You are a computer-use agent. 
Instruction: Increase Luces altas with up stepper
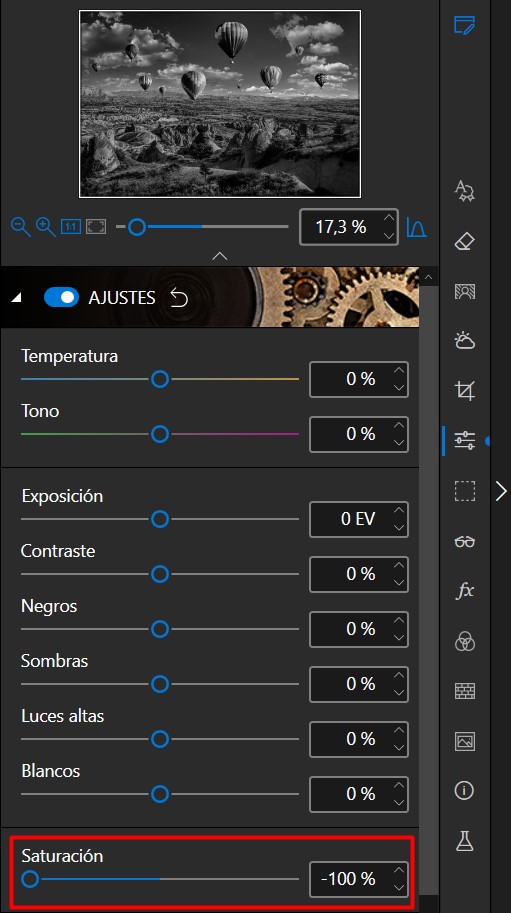[x=399, y=730]
